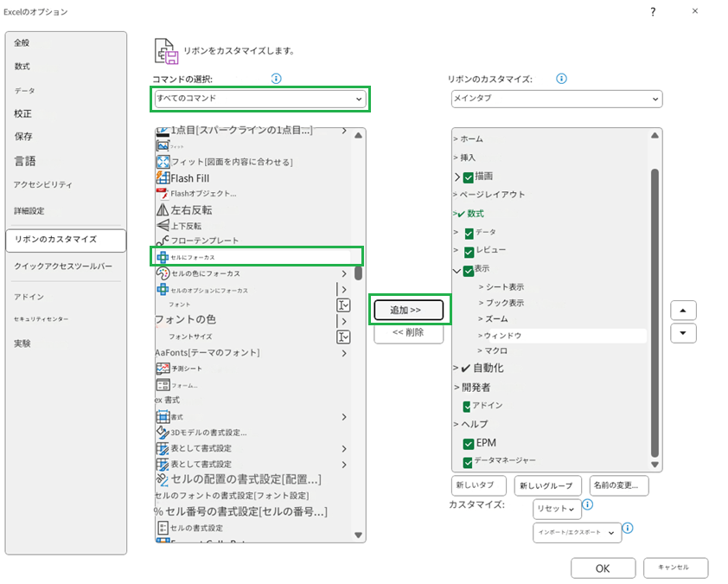Click the フォント text box type icon
Screen dimensions: 728x584
[x=343, y=305]
